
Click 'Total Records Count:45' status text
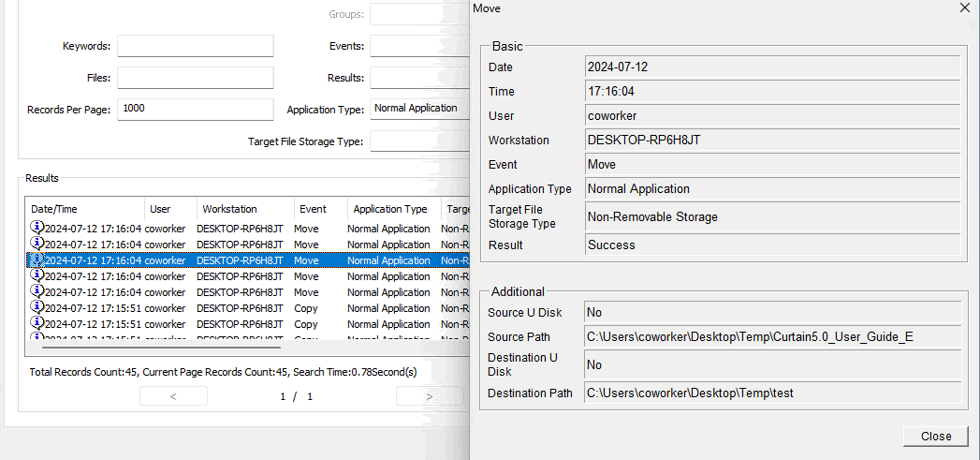pos(83,372)
